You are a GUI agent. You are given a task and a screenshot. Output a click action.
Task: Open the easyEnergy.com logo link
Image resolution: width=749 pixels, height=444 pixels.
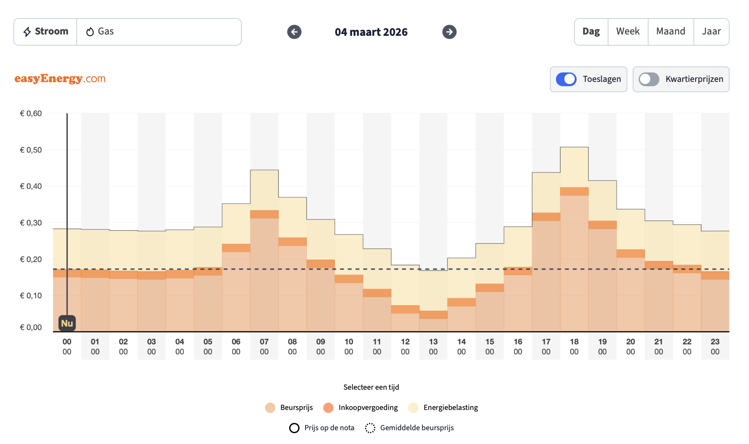[60, 79]
